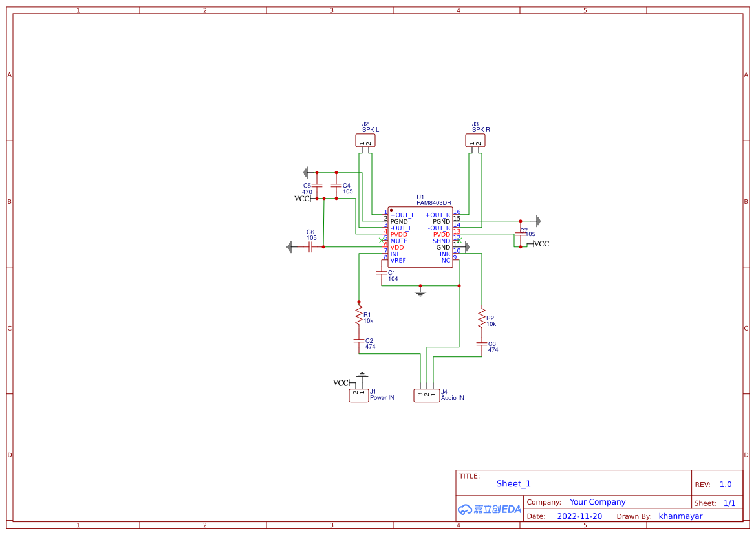
Task: Select the MUTE pin label on U1
Action: pos(398,240)
